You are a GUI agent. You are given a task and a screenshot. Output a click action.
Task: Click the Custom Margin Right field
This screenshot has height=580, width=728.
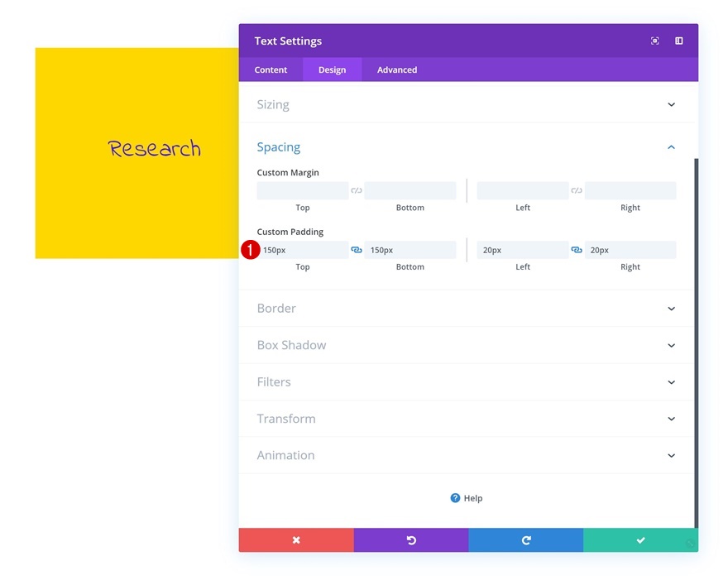[x=630, y=190]
